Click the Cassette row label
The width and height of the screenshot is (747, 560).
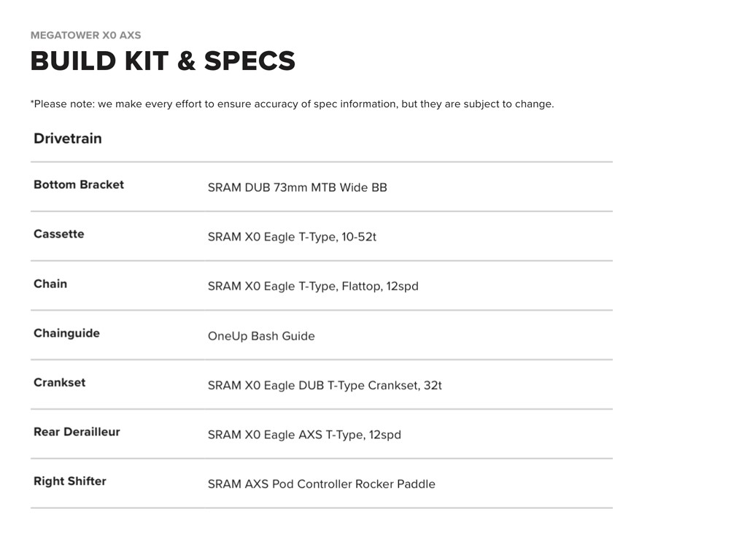(x=59, y=234)
